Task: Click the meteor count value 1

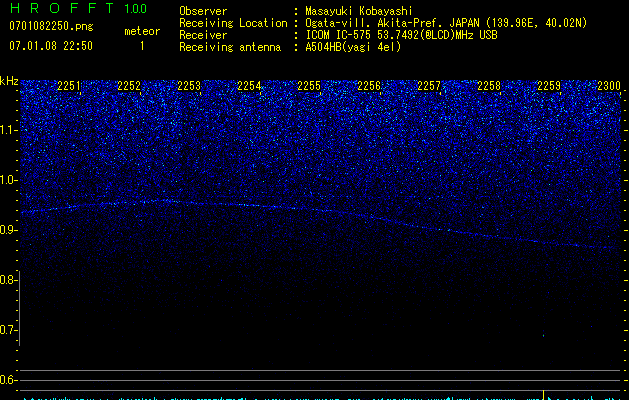Action: (141, 46)
